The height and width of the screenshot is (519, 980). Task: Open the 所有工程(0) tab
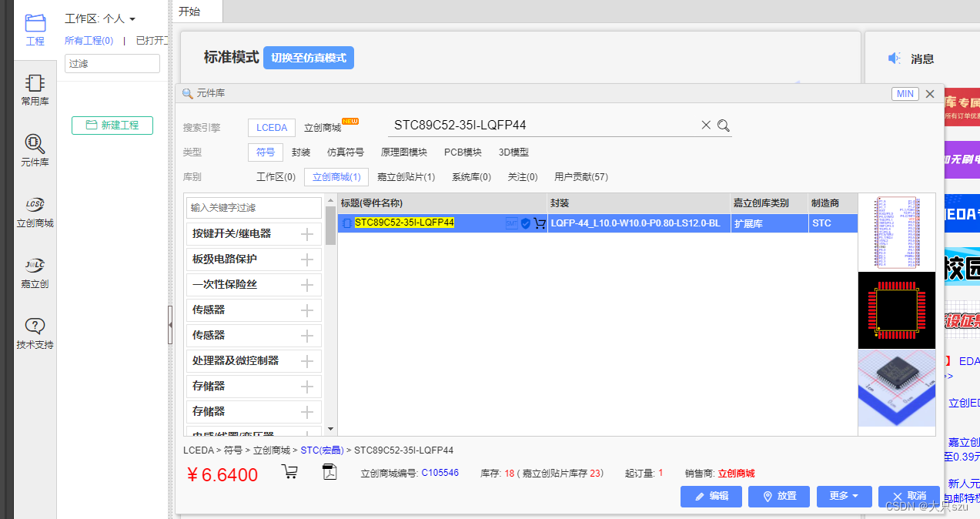tap(89, 41)
